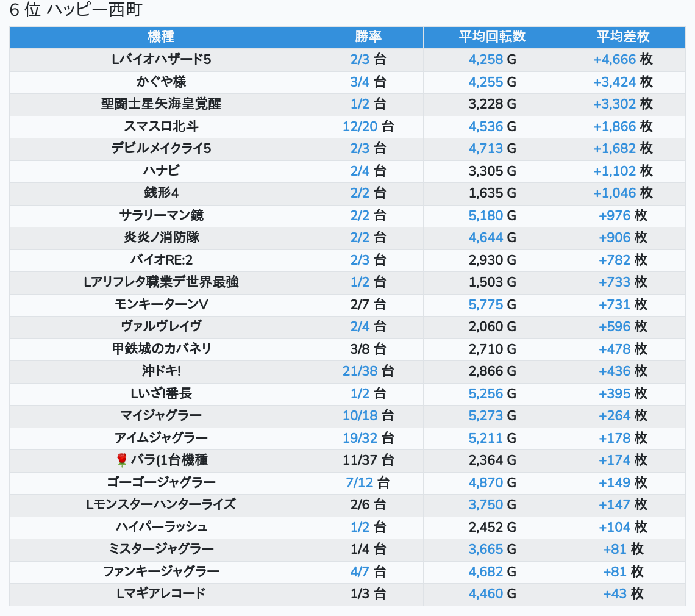Click the 5,775 G average spins value

point(492,305)
